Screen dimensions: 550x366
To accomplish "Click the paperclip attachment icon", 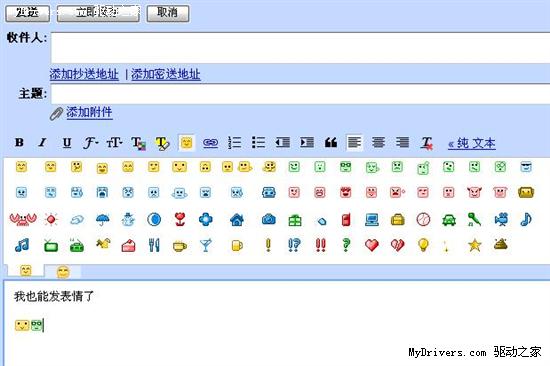I will pos(56,114).
